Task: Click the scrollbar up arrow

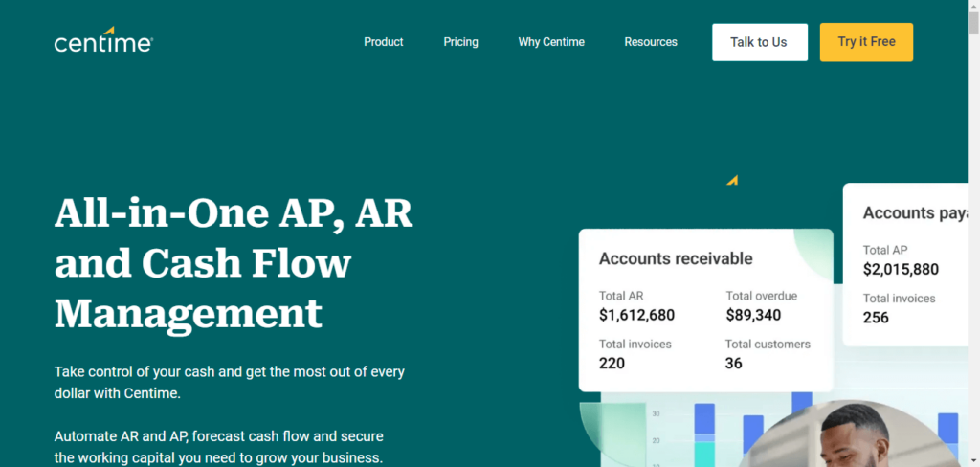Action: tap(973, 5)
